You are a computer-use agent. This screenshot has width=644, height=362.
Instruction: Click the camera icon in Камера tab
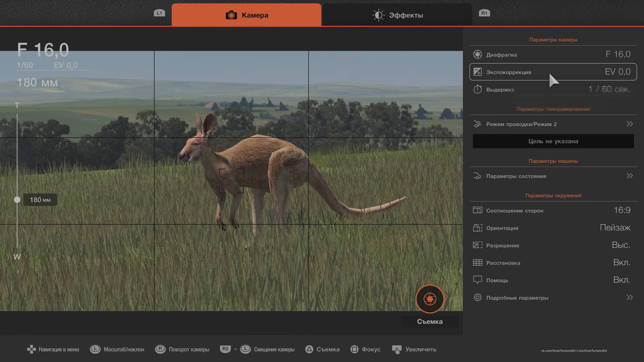(231, 15)
